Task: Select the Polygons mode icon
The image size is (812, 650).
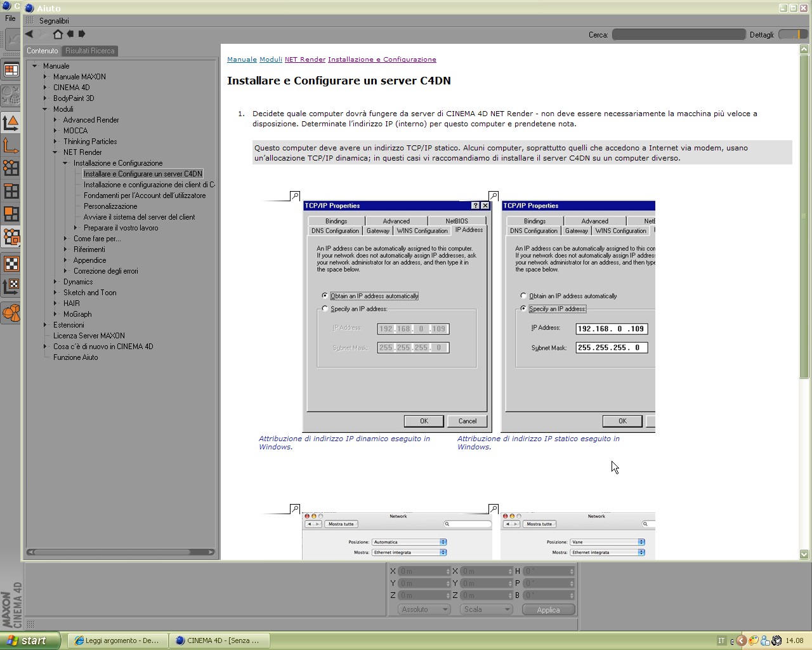Action: (x=11, y=214)
